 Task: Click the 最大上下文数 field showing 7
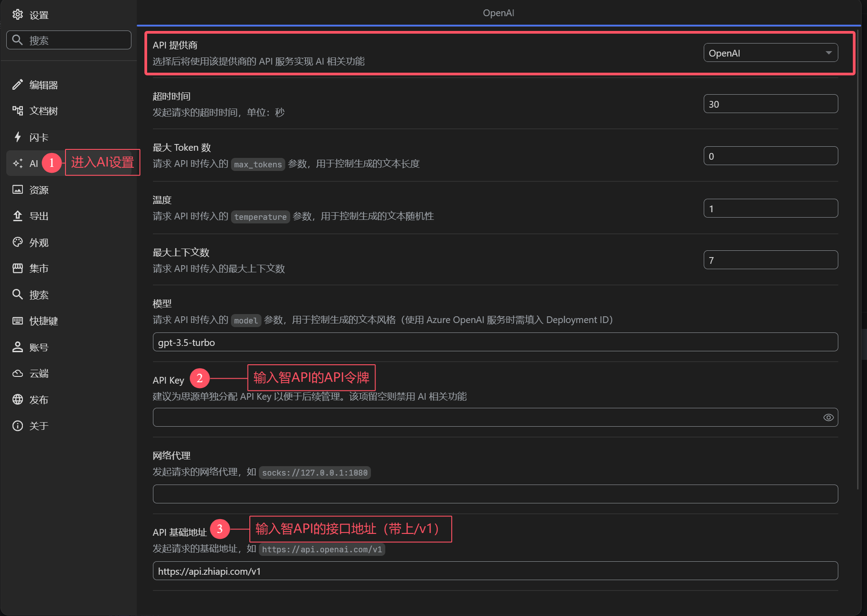[771, 260]
